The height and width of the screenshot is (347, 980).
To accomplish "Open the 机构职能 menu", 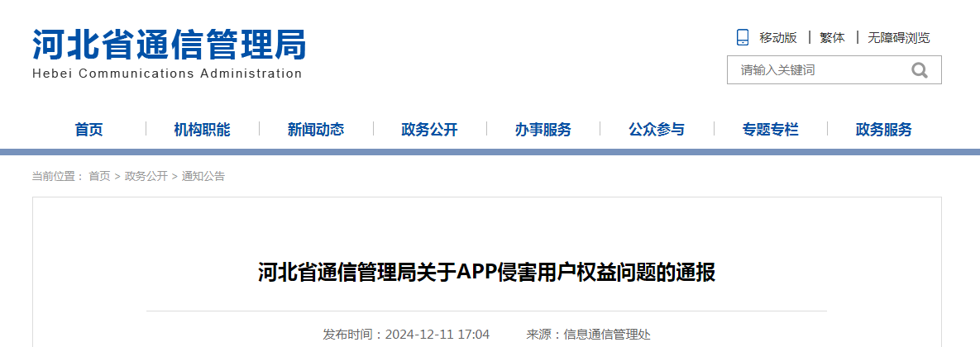I will (x=202, y=130).
